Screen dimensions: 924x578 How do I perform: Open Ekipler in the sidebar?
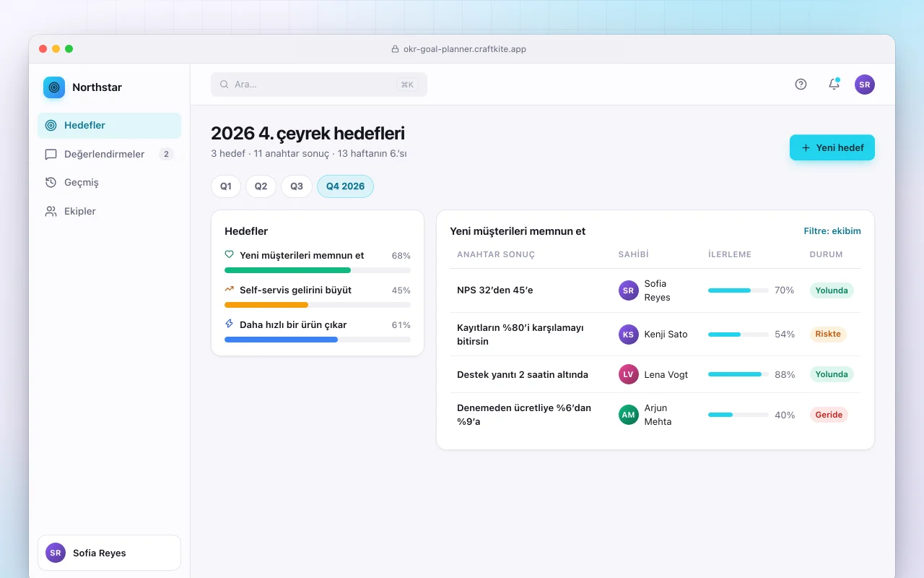click(109, 212)
